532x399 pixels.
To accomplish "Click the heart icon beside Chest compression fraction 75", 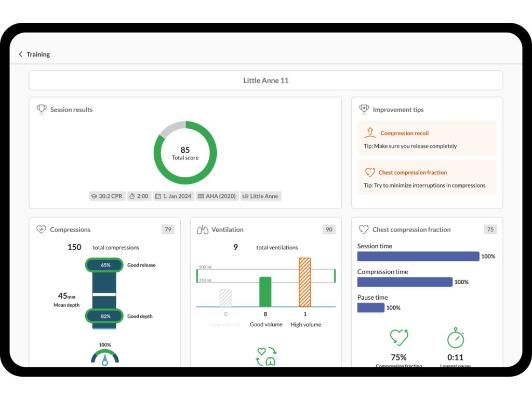I will point(364,229).
